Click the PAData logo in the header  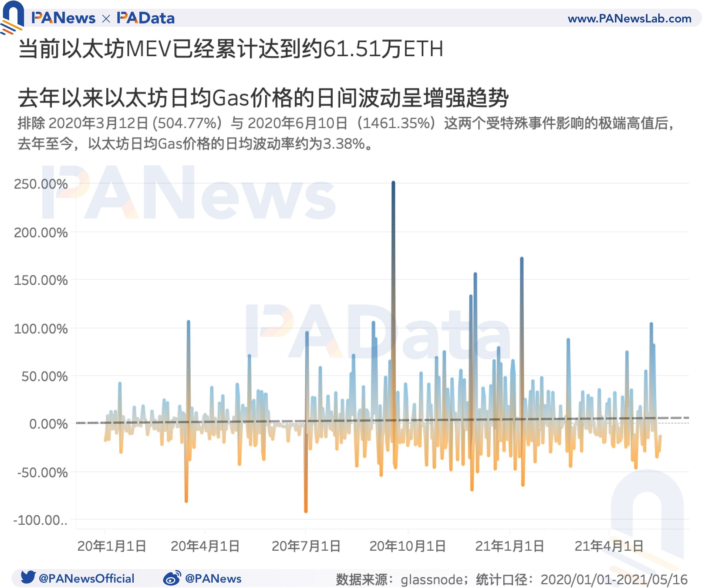pos(147,18)
